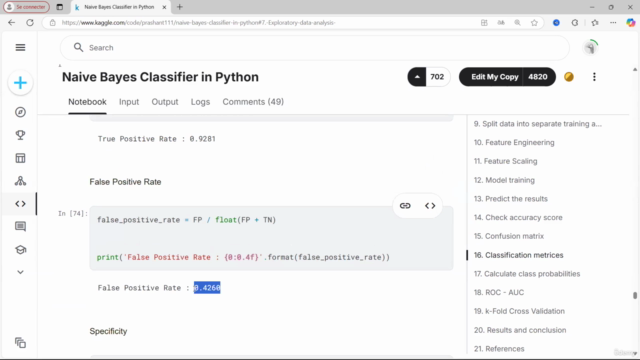Click the highlighted 0.4260 output value
This screenshot has height=360, width=640.
pyautogui.click(x=207, y=288)
